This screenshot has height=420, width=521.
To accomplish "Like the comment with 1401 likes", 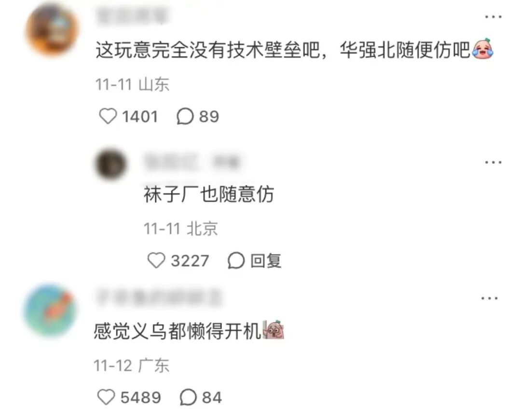I will click(x=108, y=116).
